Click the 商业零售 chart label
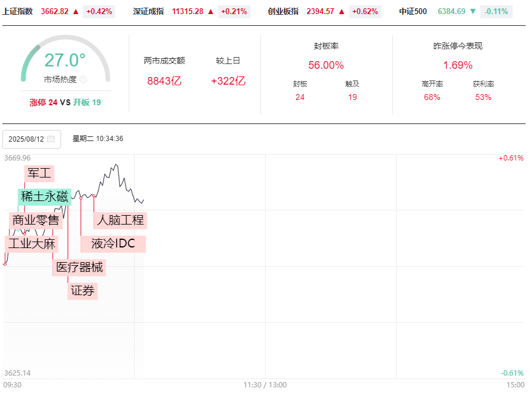Image resolution: width=532 pixels, height=395 pixels. 36,220
